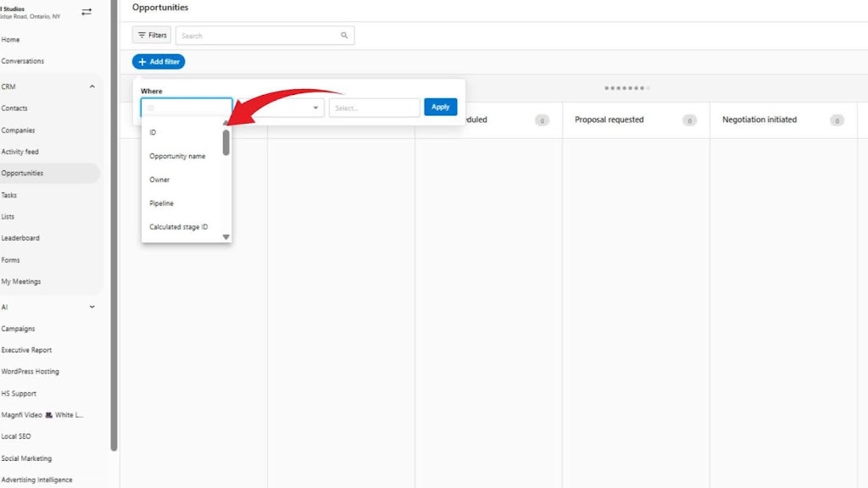Screen dimensions: 868x488
Task: Click the dropdown list scrollbar thumb
Action: click(225, 142)
